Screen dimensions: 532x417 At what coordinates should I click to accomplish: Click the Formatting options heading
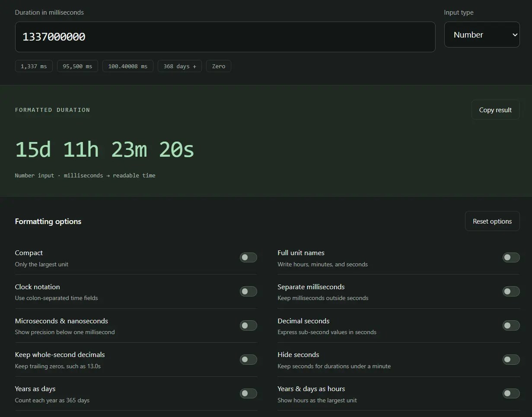pyautogui.click(x=48, y=221)
